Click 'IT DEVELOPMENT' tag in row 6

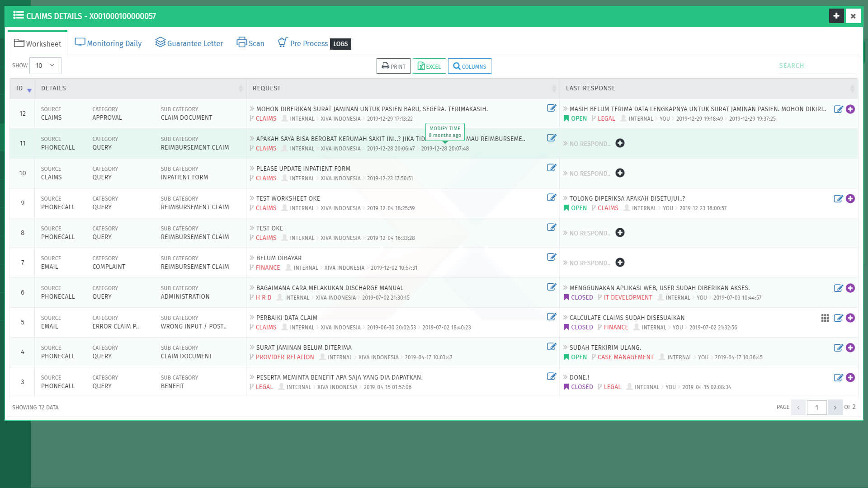(x=628, y=297)
